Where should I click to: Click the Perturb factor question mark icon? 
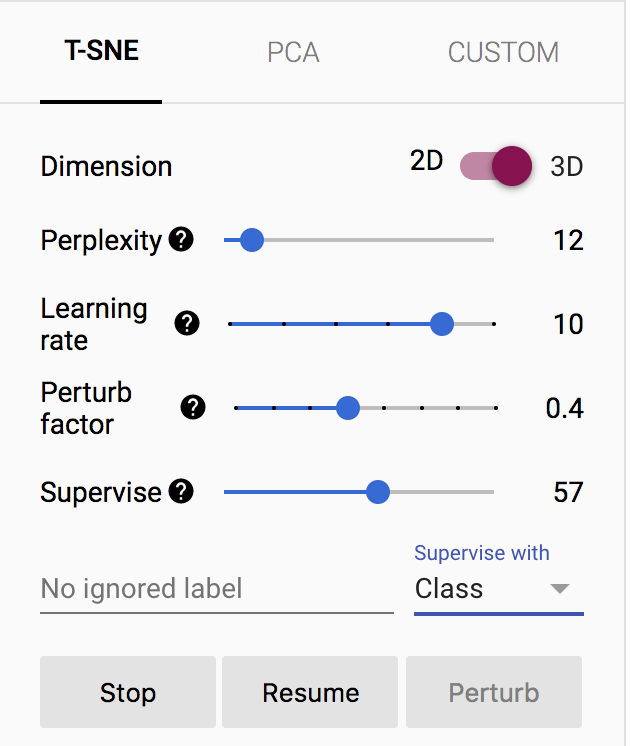click(193, 407)
